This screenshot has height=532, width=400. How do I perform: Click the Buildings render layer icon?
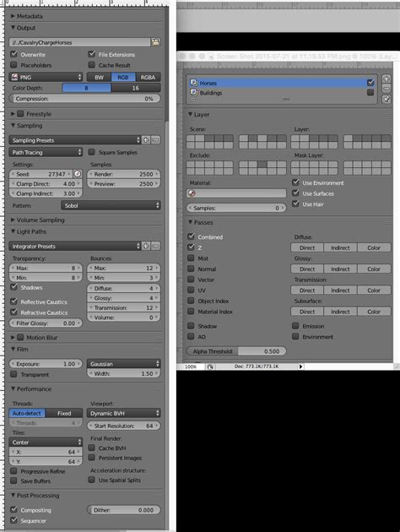pos(193,92)
